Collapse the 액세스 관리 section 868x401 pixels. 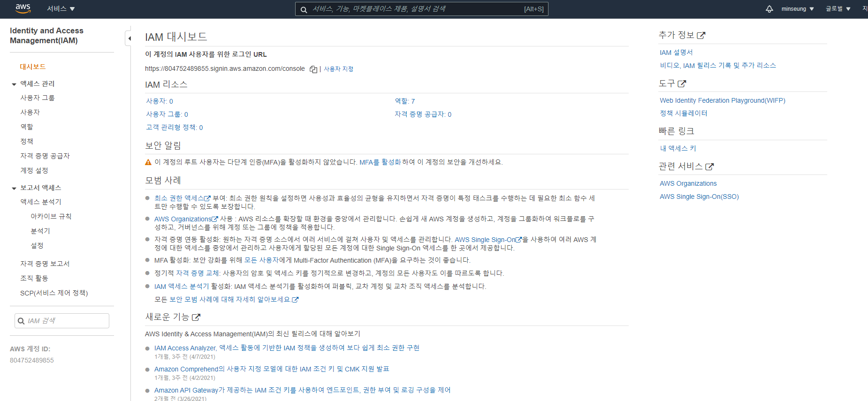pyautogui.click(x=14, y=84)
